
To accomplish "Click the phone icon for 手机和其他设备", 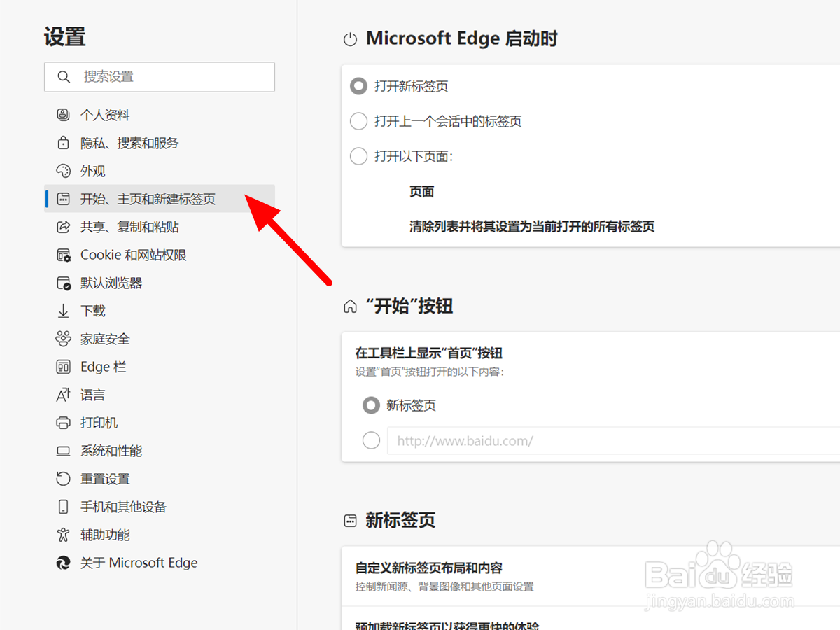I will pyautogui.click(x=64, y=507).
